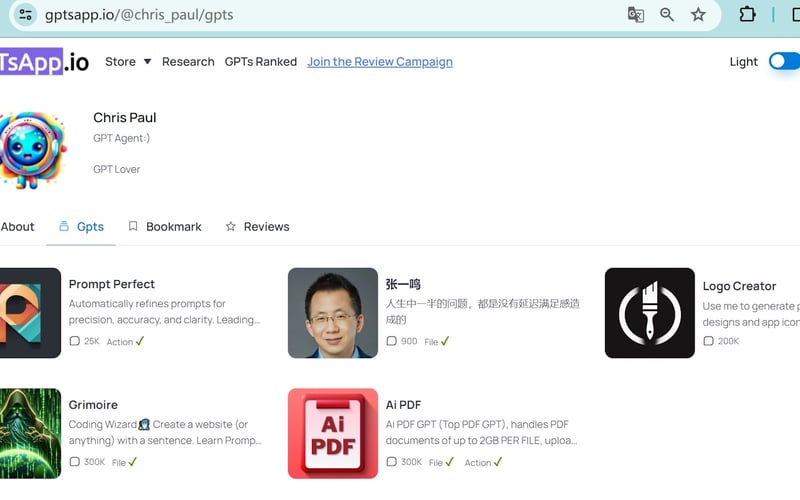Click the chat count icon beside 900
This screenshot has height=500, width=800.
[x=391, y=341]
